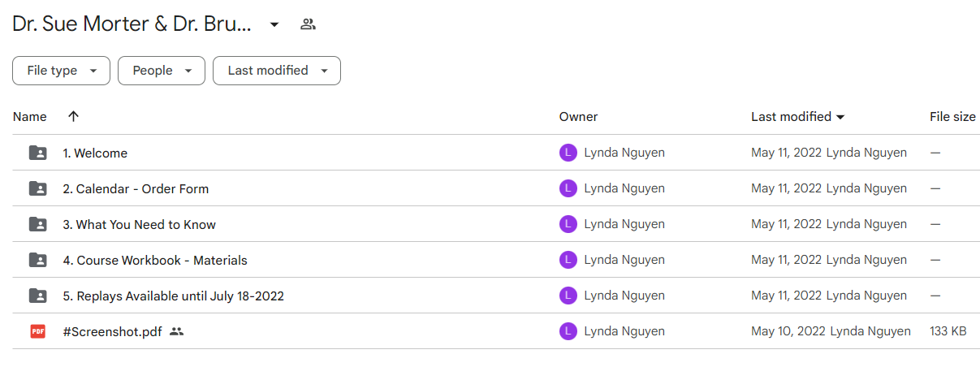This screenshot has width=980, height=367.
Task: Click Lynda Nguyen's avatar in the 1. Welcome row
Action: coord(568,153)
